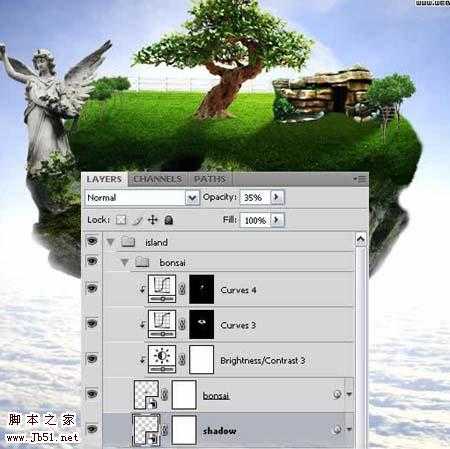This screenshot has height=449, width=450.
Task: Collapse the island group triangle
Action: click(x=110, y=242)
